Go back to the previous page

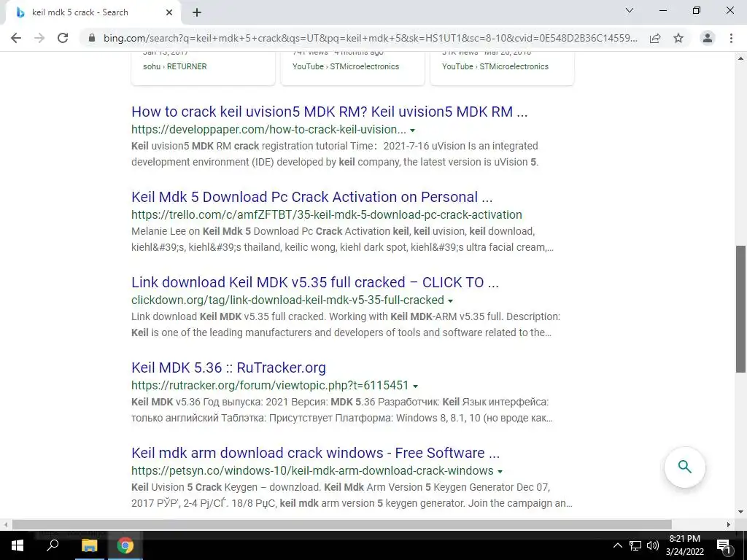point(16,38)
